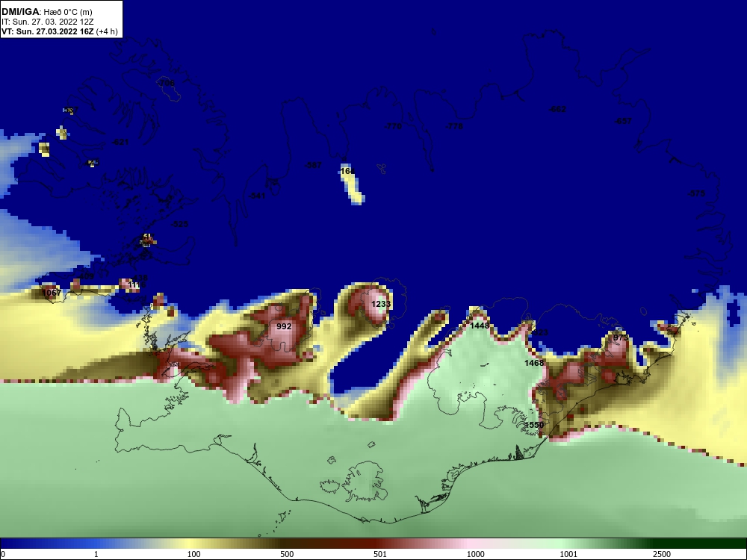The image size is (747, 560).
Task: Click the -525 value label on the map
Action: point(179,224)
